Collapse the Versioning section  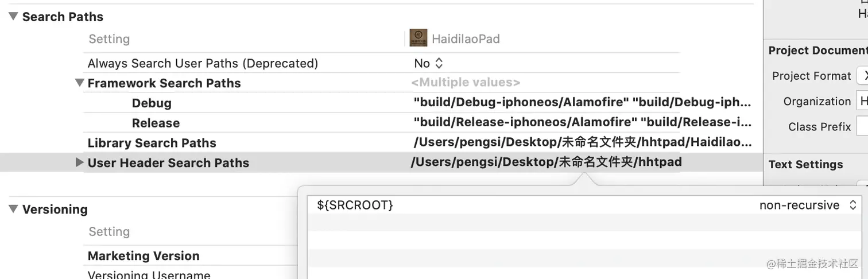[13, 210]
